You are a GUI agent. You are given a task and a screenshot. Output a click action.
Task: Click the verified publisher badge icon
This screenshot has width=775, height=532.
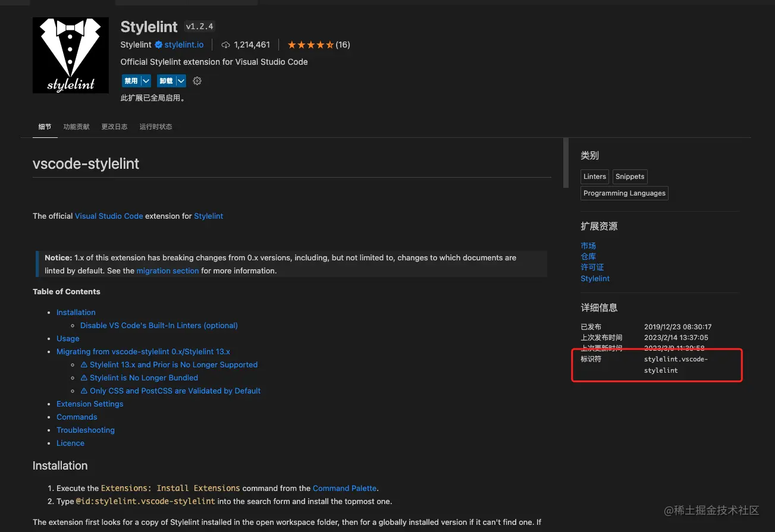(x=159, y=45)
